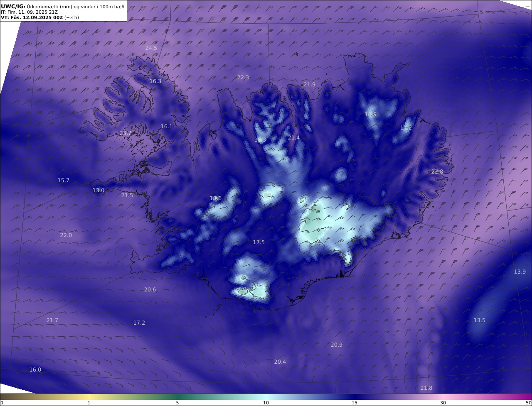Viewport: 532px width, 406px height.
Task: Click the 17.5 value label
Action: pos(259,242)
